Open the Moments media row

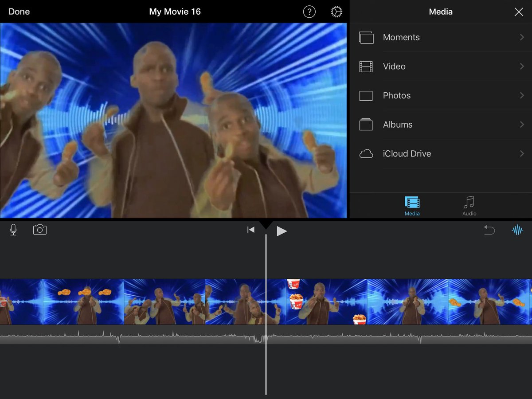[441, 37]
